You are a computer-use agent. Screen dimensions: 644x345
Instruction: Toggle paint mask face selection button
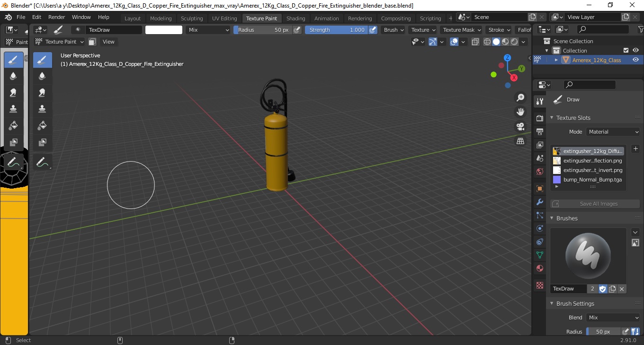92,42
